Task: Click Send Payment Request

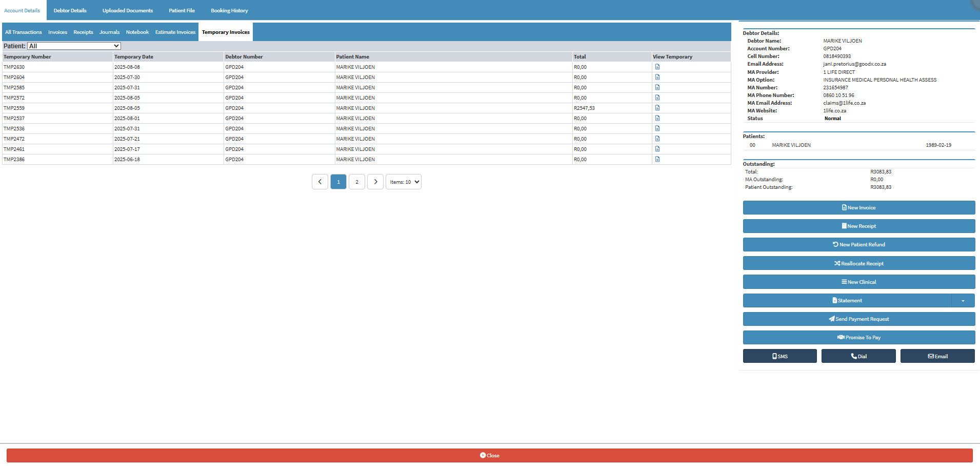Action: [859, 319]
